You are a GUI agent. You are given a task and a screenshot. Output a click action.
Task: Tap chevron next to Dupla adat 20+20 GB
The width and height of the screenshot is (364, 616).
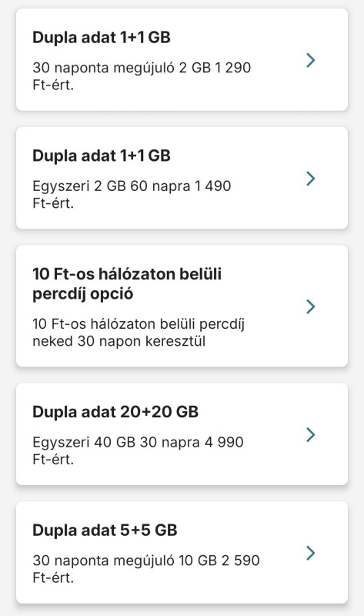tap(311, 434)
